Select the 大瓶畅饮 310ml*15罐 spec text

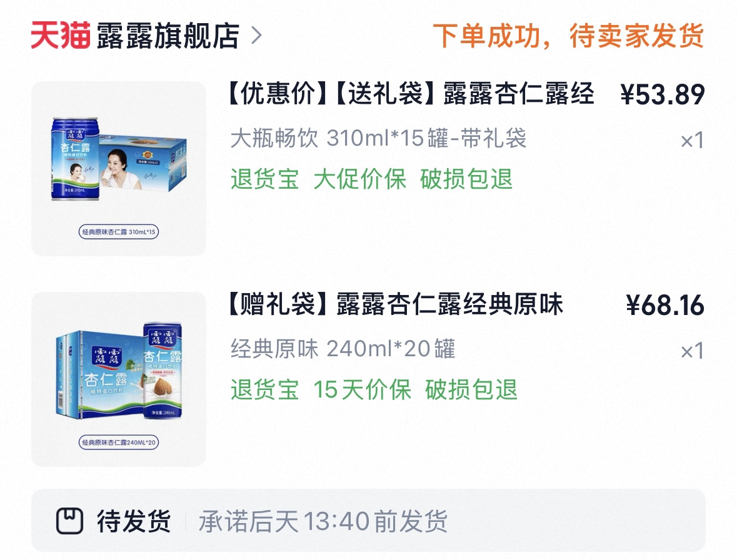pos(378,139)
